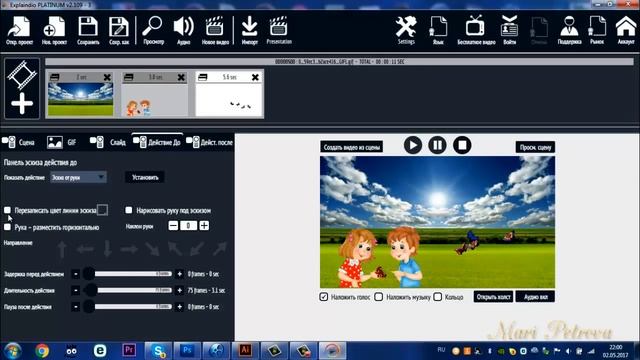Increase Длительность действия with plus
Image resolution: width=640 pixels, height=360 pixels.
(x=180, y=290)
